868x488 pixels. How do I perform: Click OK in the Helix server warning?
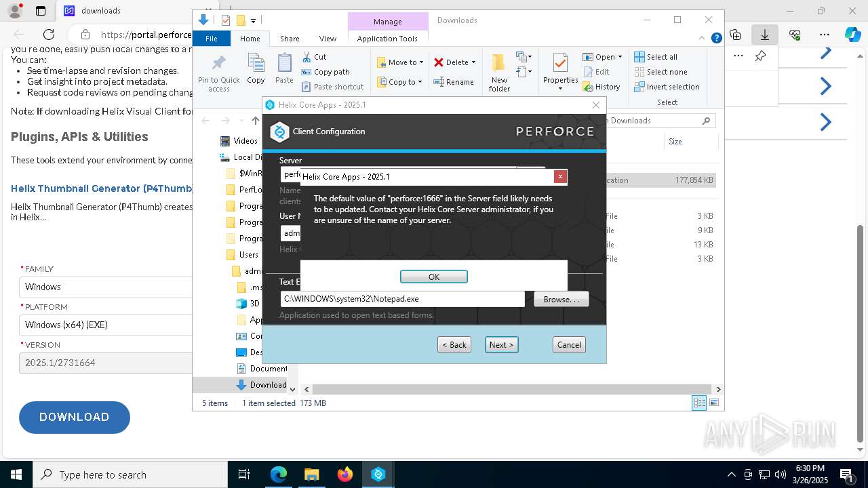click(x=434, y=277)
